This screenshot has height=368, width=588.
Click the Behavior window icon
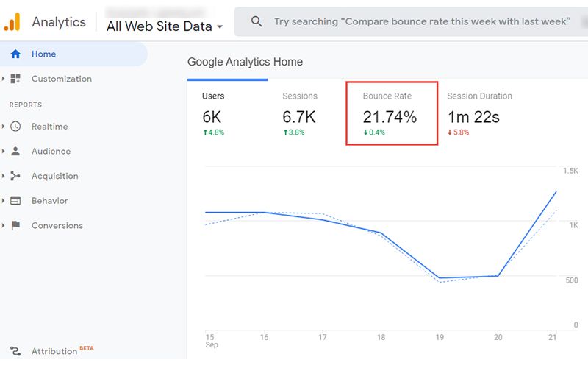coord(15,201)
